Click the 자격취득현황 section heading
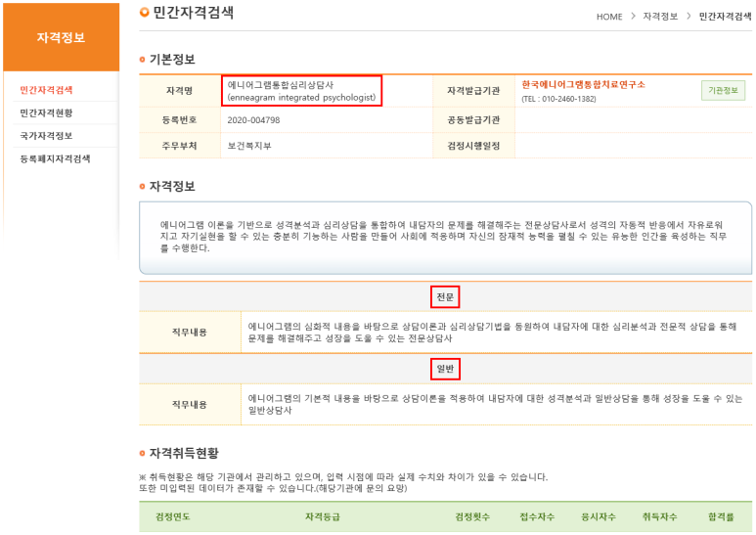Viewport: 756px width, 535px height. tap(184, 453)
